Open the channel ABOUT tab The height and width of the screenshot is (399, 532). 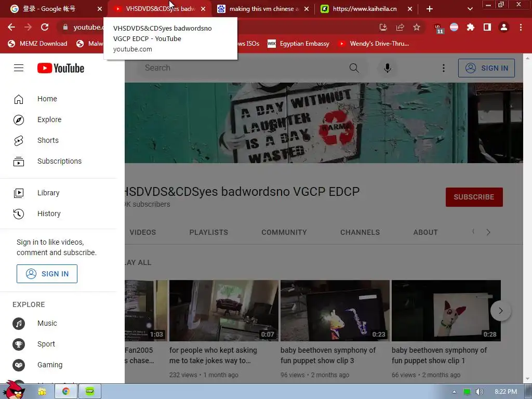(425, 232)
